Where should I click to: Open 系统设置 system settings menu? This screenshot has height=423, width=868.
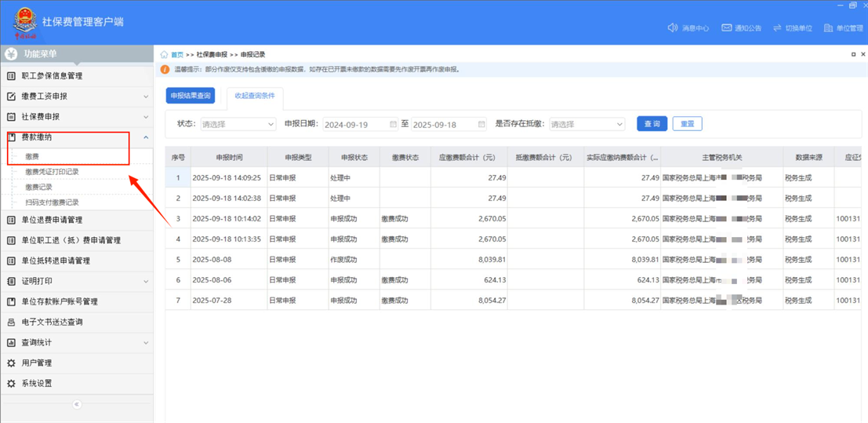pos(36,384)
